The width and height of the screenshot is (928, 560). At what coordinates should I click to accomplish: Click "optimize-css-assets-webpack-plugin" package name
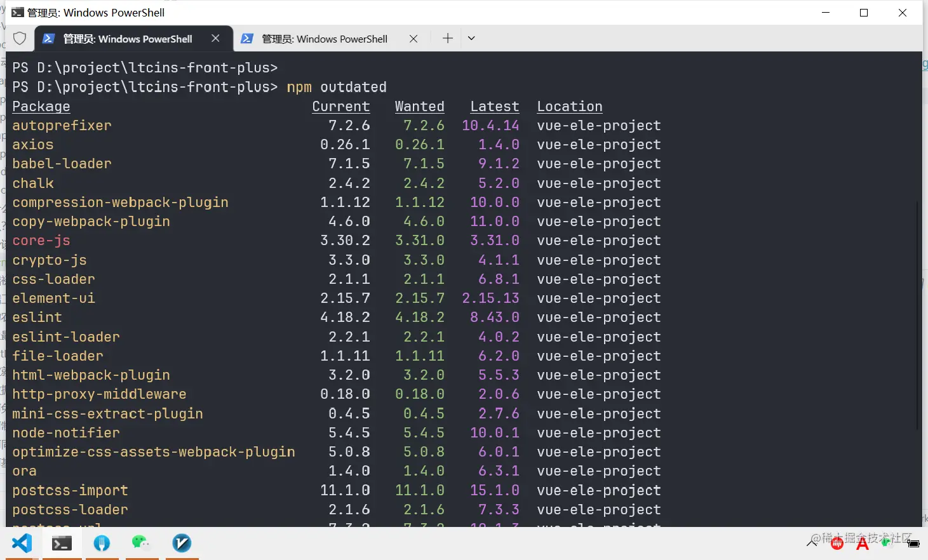pyautogui.click(x=154, y=452)
